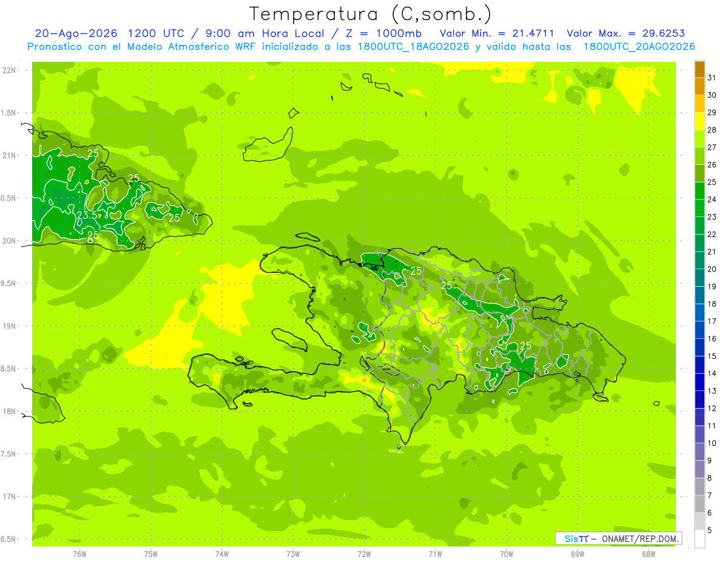The image size is (728, 562).
Task: Click the "76W" longitude label
Action: (79, 554)
